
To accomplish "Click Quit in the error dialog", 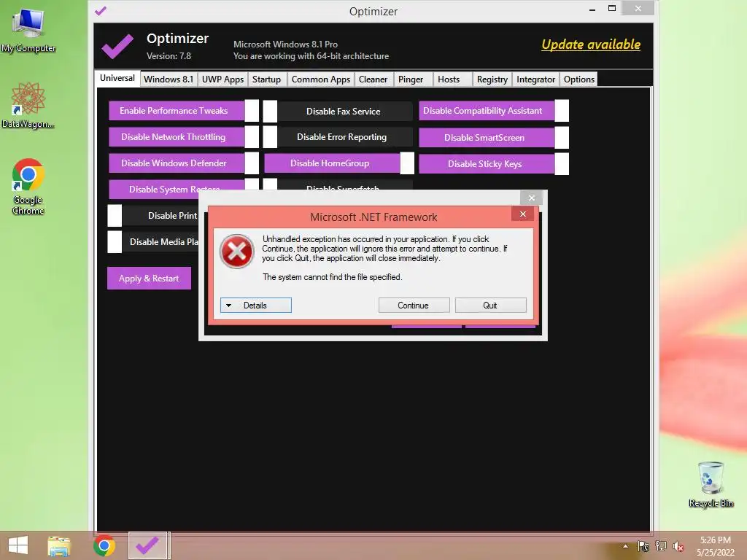I will [490, 306].
